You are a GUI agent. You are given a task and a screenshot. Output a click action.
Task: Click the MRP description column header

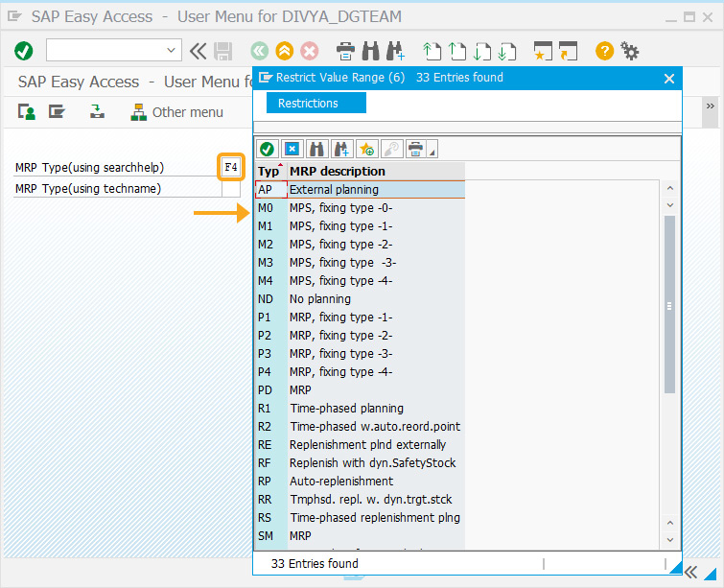click(x=376, y=172)
